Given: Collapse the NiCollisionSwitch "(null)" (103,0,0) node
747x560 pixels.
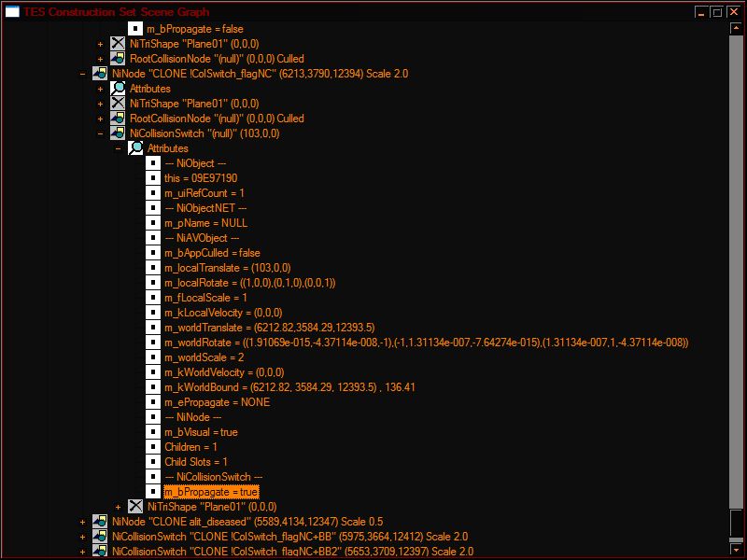Looking at the screenshot, I should coord(100,133).
